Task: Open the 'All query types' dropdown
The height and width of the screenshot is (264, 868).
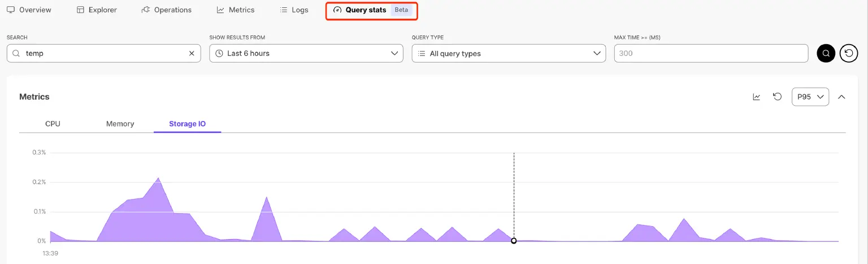Action: 509,53
